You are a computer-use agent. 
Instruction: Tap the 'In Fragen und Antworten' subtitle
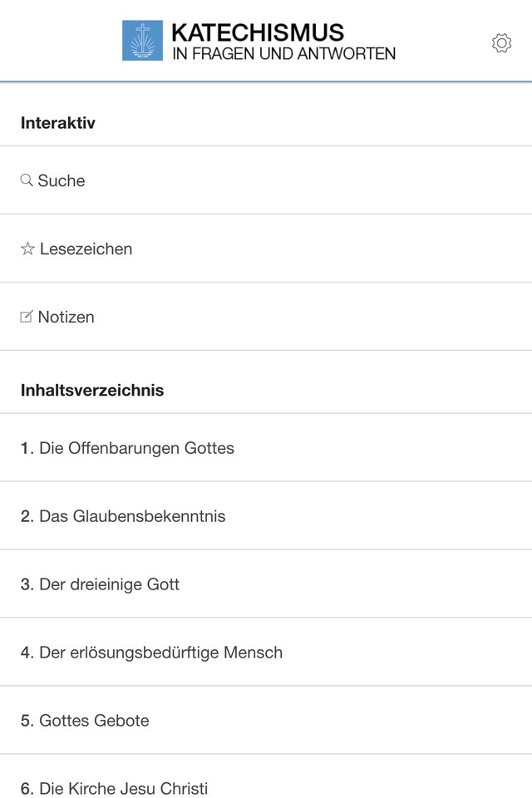[283, 53]
